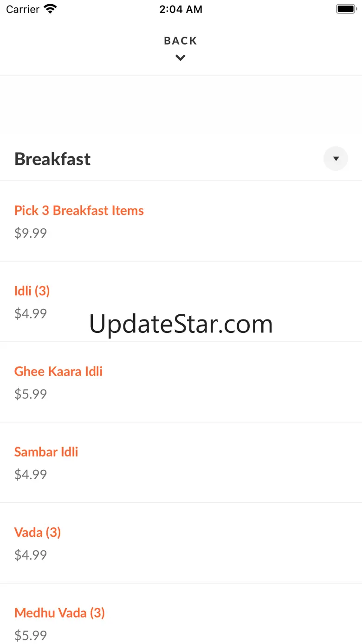Choose Ghee Kaara Idli

point(58,371)
